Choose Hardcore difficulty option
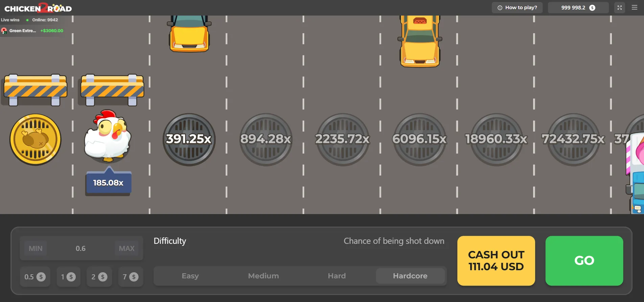644x302 pixels. point(410,276)
